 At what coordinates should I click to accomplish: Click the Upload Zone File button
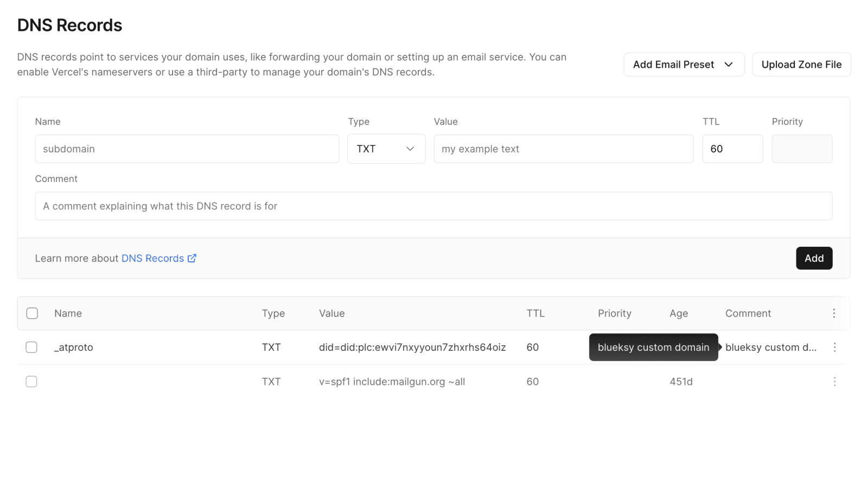(801, 65)
